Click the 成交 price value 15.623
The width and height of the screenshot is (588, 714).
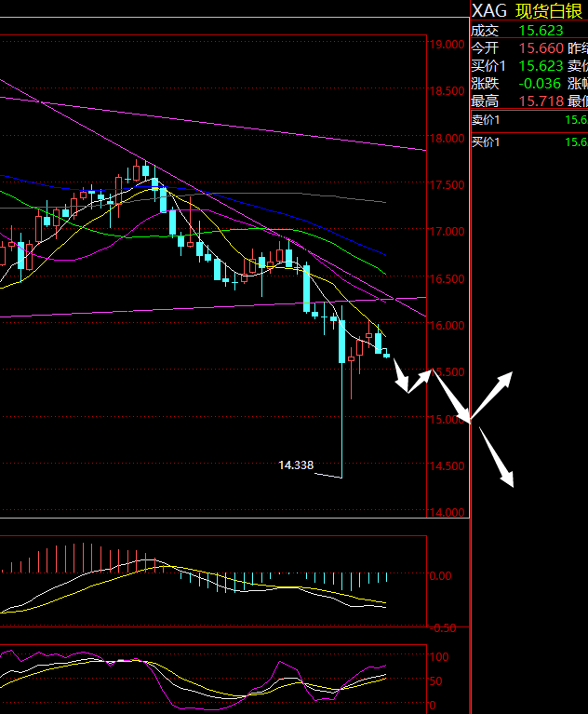pos(541,31)
